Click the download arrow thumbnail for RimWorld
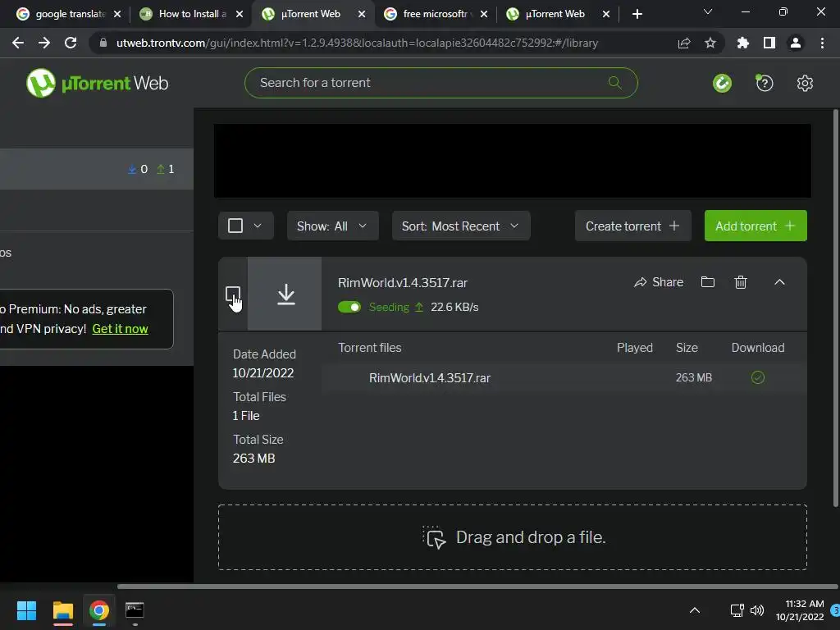Screen dimensions: 840x630 (285, 294)
